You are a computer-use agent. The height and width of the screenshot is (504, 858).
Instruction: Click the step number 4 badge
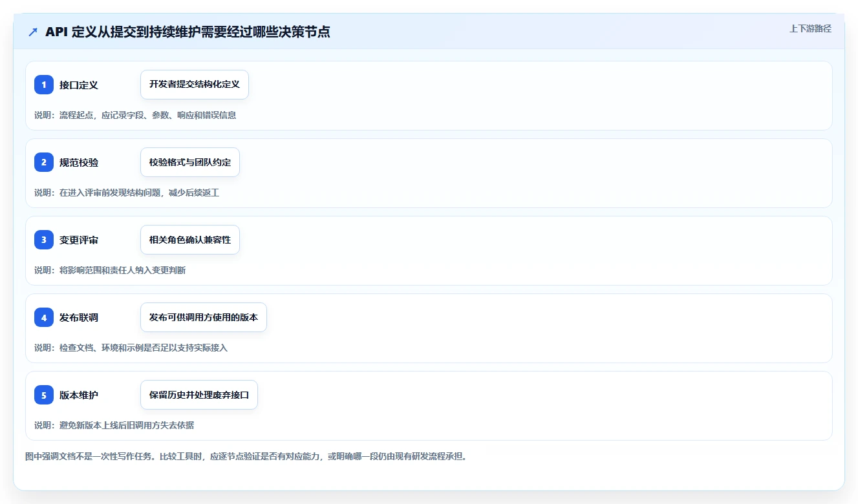pyautogui.click(x=44, y=317)
